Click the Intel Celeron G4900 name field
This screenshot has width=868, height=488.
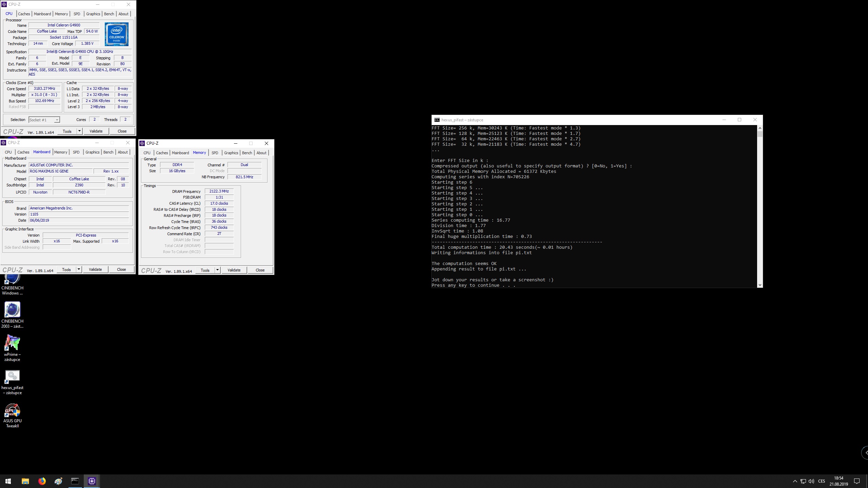click(64, 25)
